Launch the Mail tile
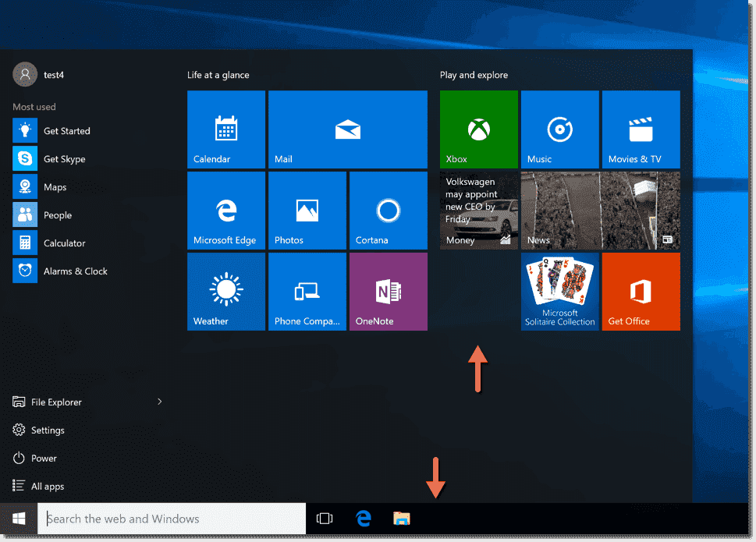This screenshot has width=756, height=542. point(347,129)
